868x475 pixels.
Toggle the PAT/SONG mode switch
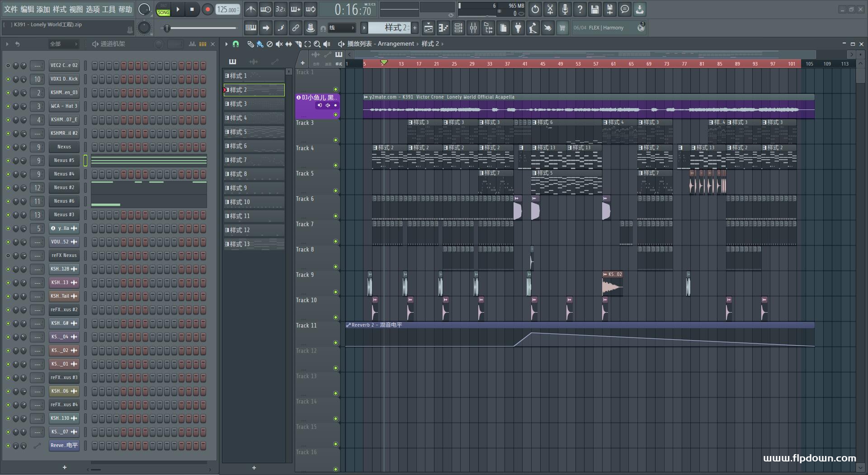click(x=163, y=9)
